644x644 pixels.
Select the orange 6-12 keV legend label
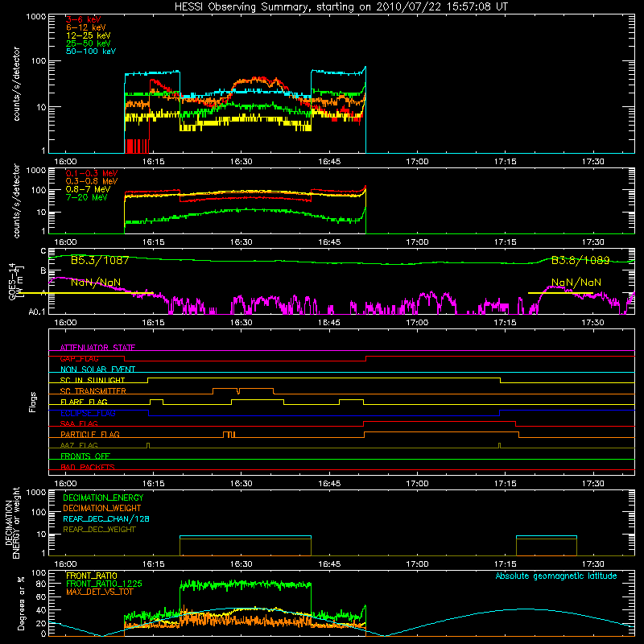coord(86,27)
